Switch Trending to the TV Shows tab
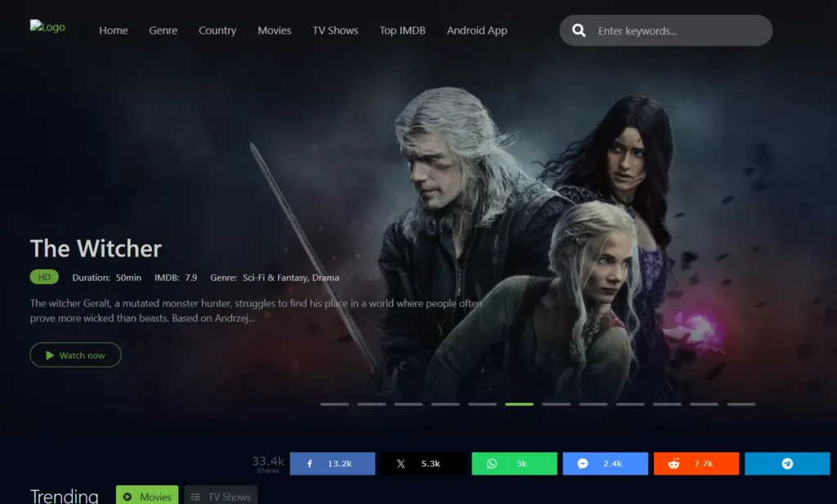 221,496
